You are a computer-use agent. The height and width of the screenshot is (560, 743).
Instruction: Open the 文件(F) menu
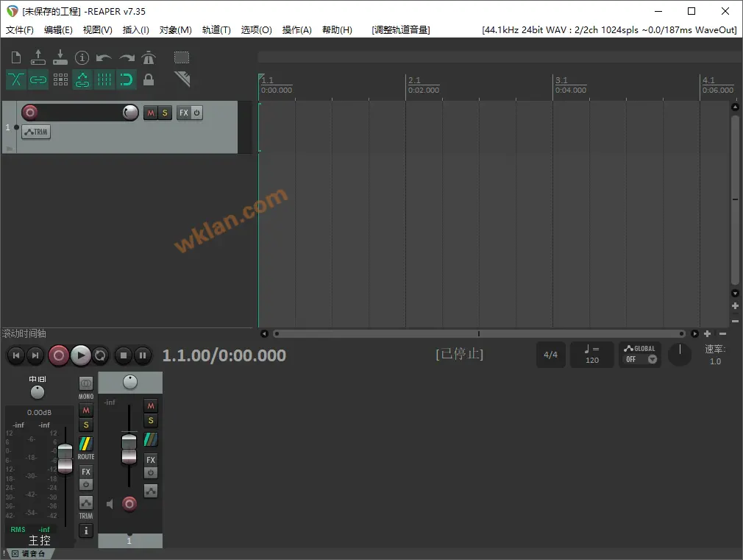(x=20, y=30)
